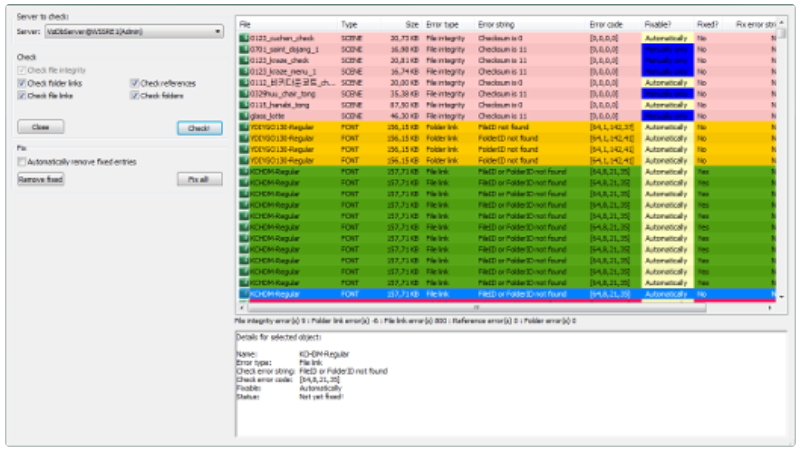Click icon of the blue highlighted KCHDM-Regular row

(x=244, y=294)
